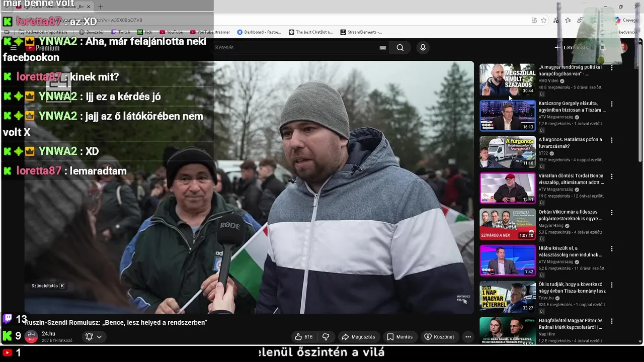Click the ST22 channel name
The width and height of the screenshot is (644, 362).
[543, 153]
